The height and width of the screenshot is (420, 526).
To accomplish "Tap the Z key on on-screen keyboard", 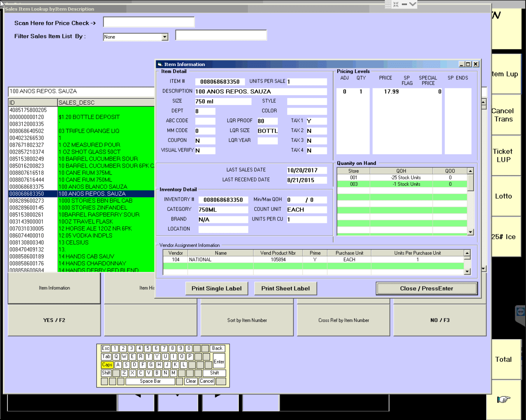I will coord(124,373).
